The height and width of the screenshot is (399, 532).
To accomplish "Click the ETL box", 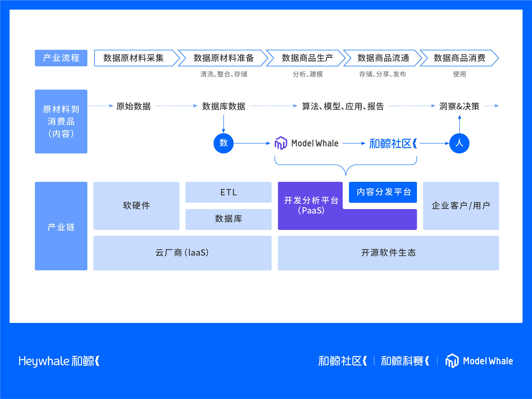I will click(x=229, y=192).
